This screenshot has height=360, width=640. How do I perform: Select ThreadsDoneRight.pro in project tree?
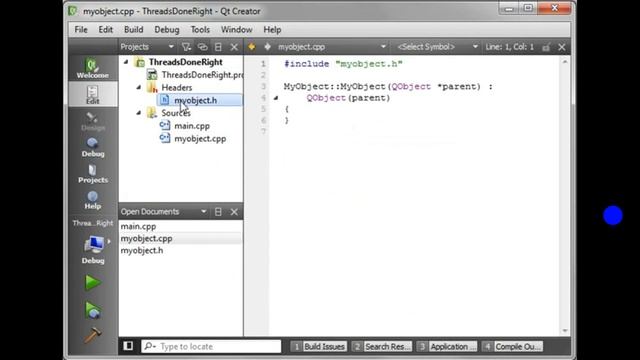[202, 75]
